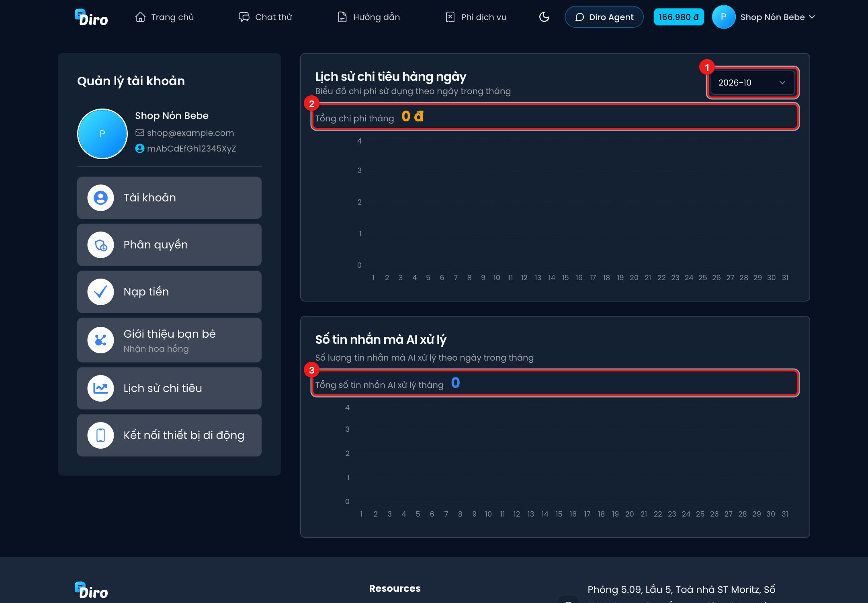The width and height of the screenshot is (868, 603).
Task: Go to Nạp tiền top-up page
Action: point(169,292)
